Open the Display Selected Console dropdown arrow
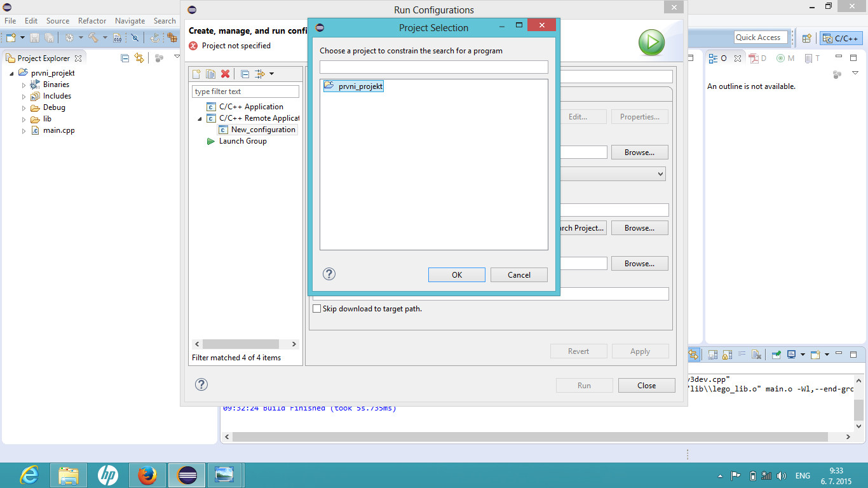 [x=803, y=355]
